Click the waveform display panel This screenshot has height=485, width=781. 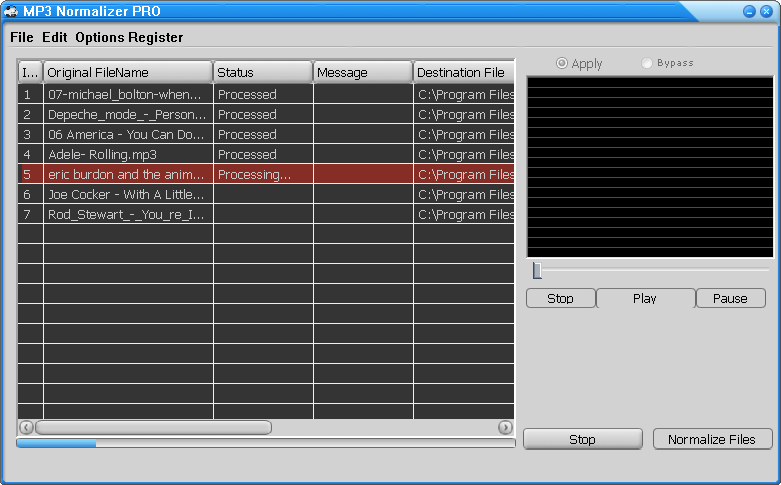click(650, 167)
